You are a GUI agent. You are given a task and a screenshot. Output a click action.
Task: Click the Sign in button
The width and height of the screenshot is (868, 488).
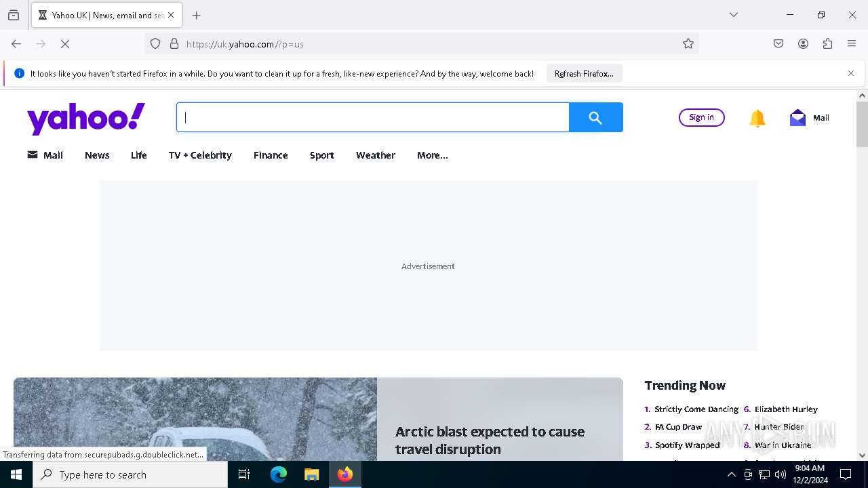point(701,117)
